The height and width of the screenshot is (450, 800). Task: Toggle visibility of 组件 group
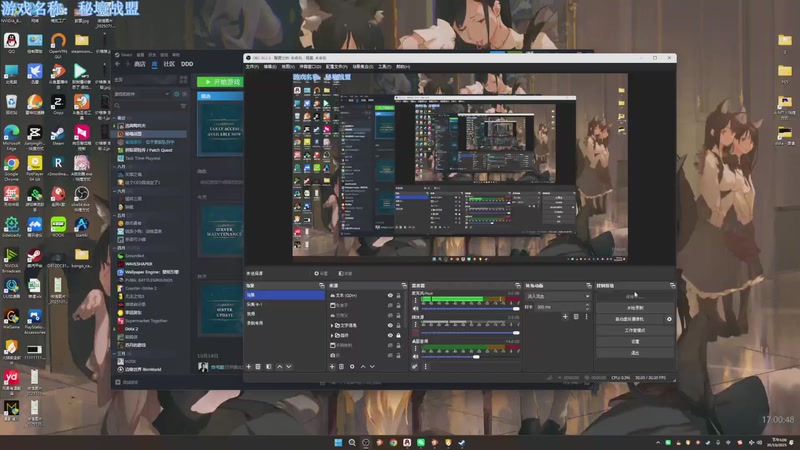(x=390, y=335)
